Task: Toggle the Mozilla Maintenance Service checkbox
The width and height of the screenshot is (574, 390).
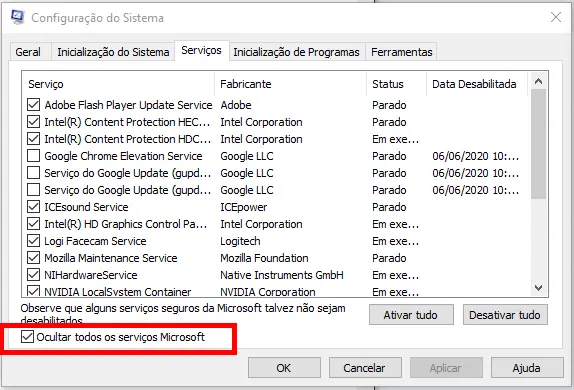Action: (33, 258)
